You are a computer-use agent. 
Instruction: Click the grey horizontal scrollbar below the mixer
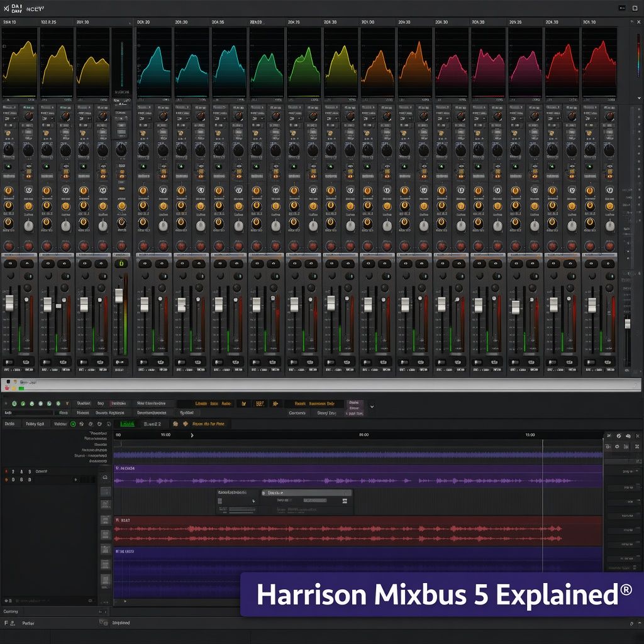pyautogui.click(x=321, y=385)
